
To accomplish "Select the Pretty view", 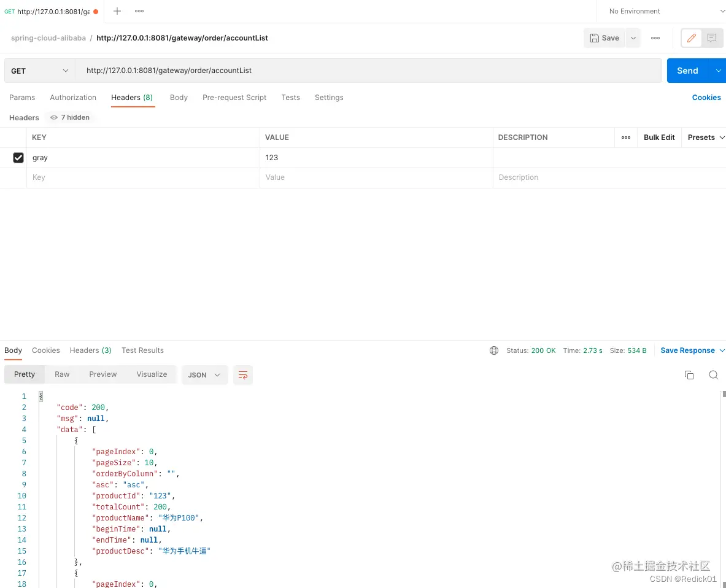I will point(25,374).
